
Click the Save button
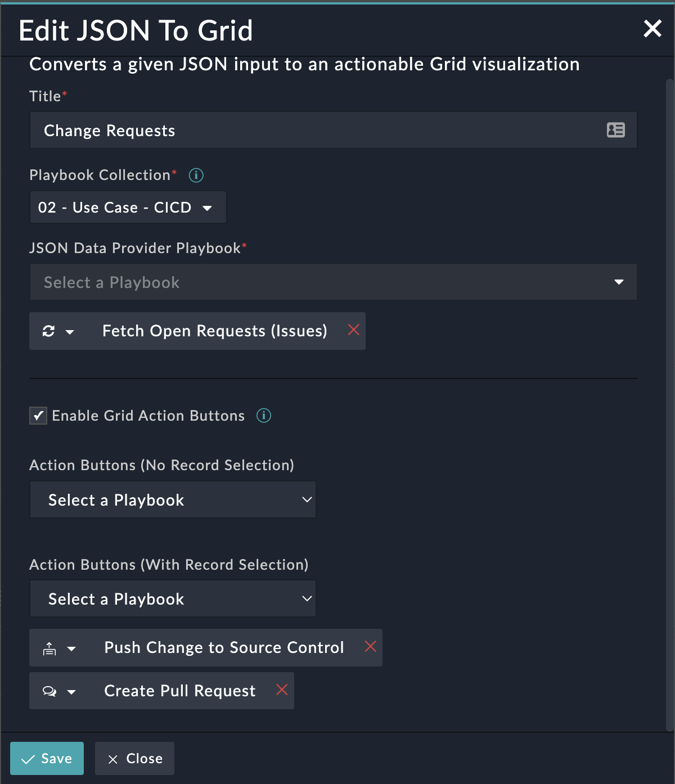click(47, 759)
